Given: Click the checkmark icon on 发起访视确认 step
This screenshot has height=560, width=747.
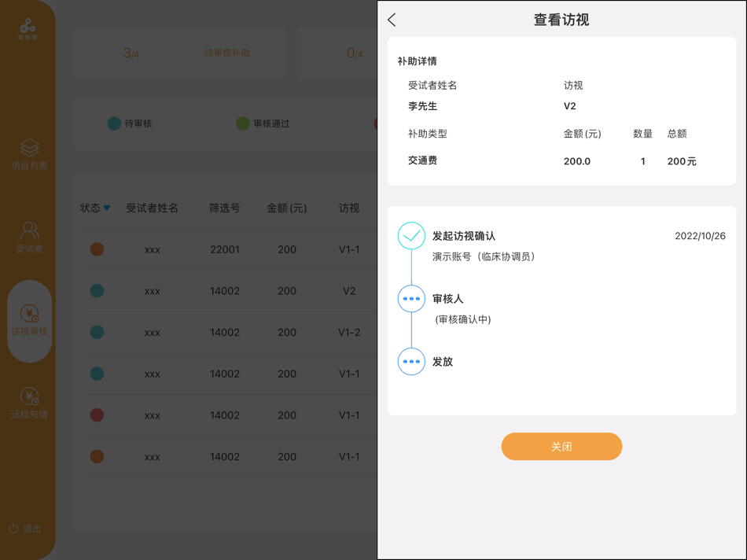Looking at the screenshot, I should tap(411, 234).
